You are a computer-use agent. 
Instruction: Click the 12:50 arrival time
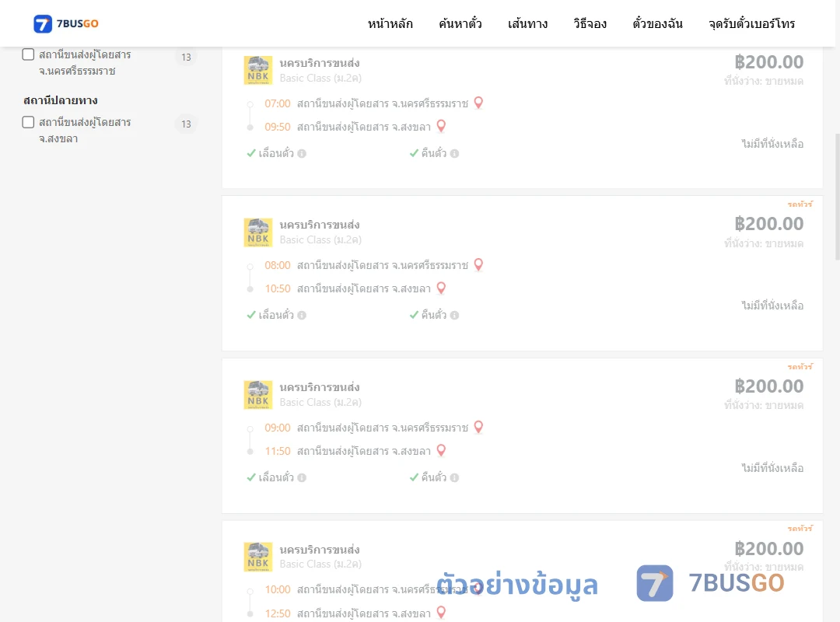(x=278, y=613)
